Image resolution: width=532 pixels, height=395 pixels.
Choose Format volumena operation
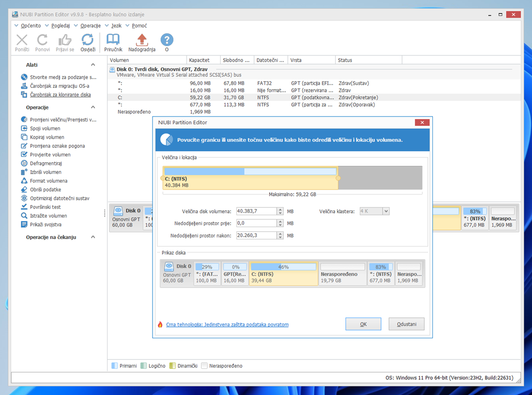(48, 181)
